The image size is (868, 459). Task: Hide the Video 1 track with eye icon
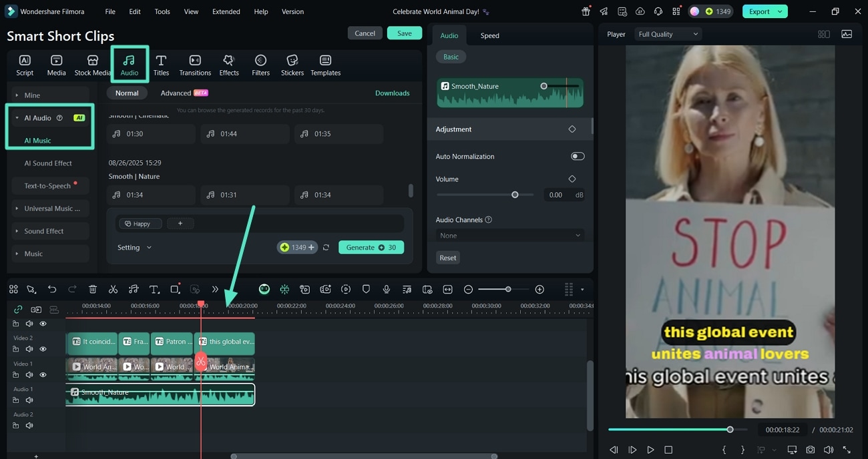(43, 375)
